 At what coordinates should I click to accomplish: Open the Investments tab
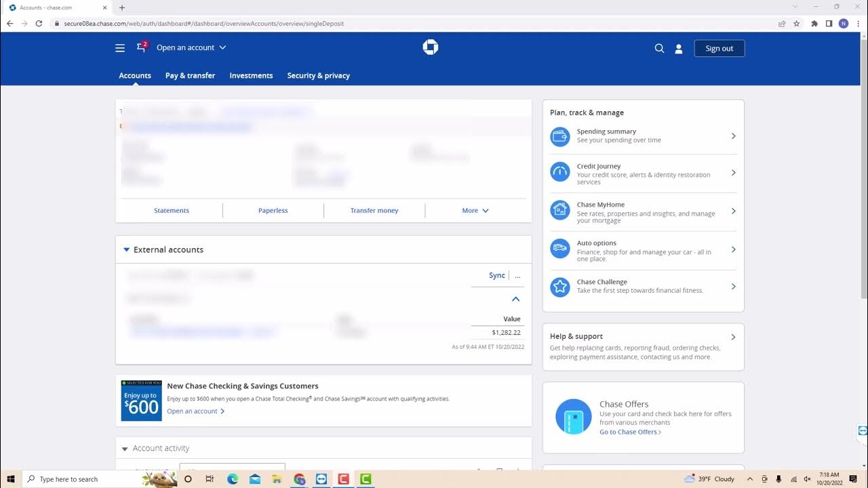point(251,76)
